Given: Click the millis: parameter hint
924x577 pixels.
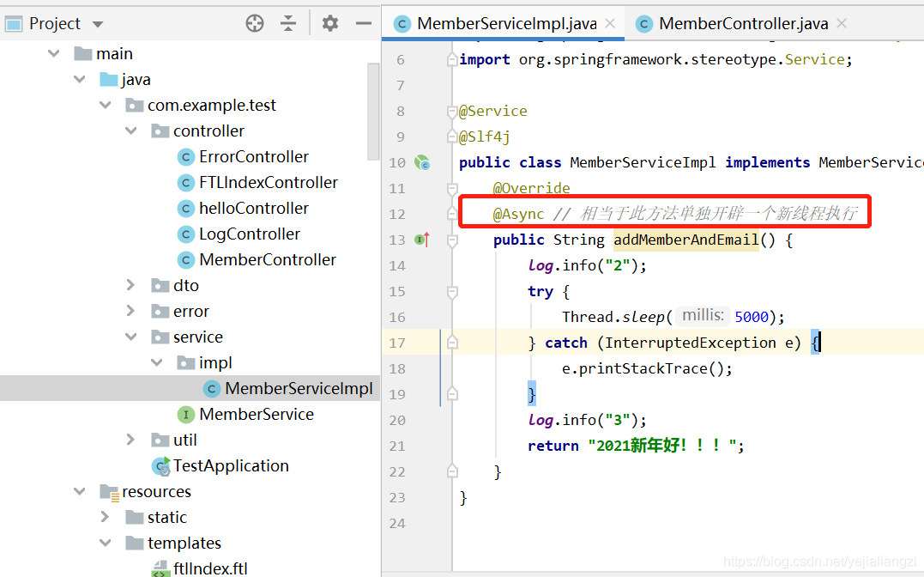Looking at the screenshot, I should point(703,316).
